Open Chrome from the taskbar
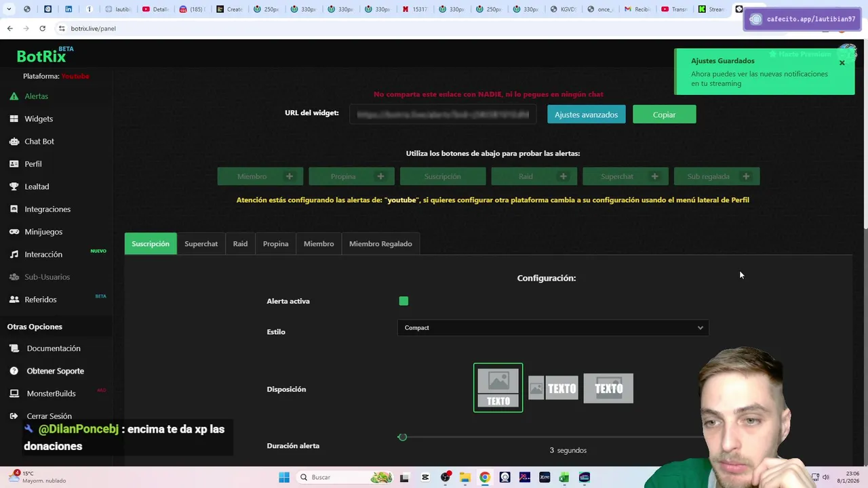This screenshot has height=488, width=868. (x=485, y=477)
